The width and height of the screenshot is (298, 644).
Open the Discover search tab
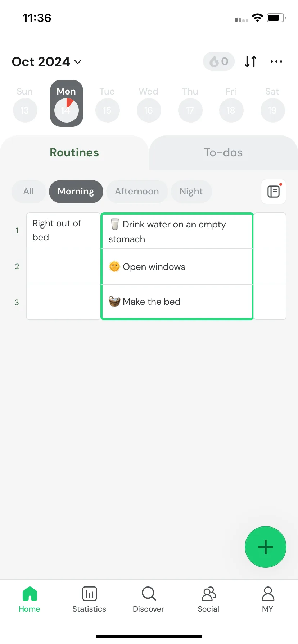149,600
